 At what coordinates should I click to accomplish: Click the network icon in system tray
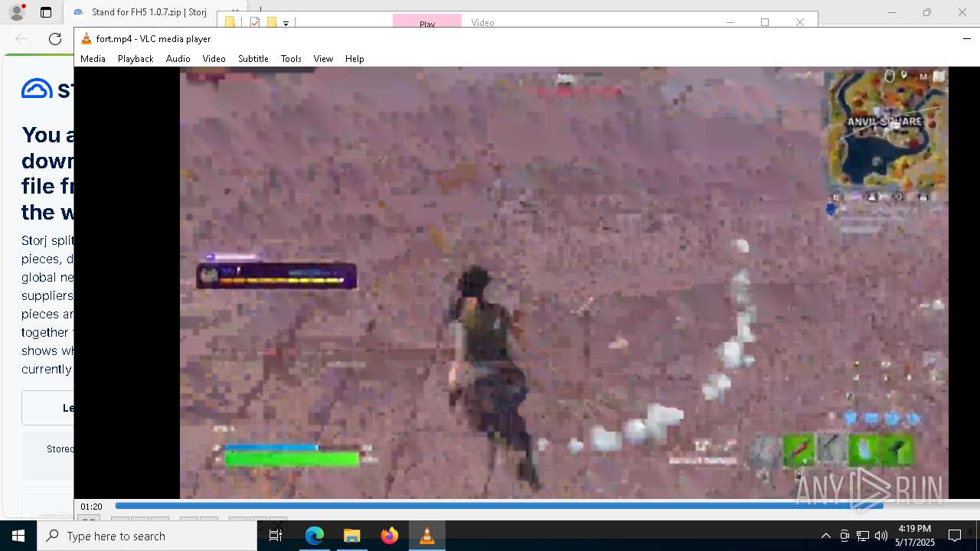(x=863, y=536)
